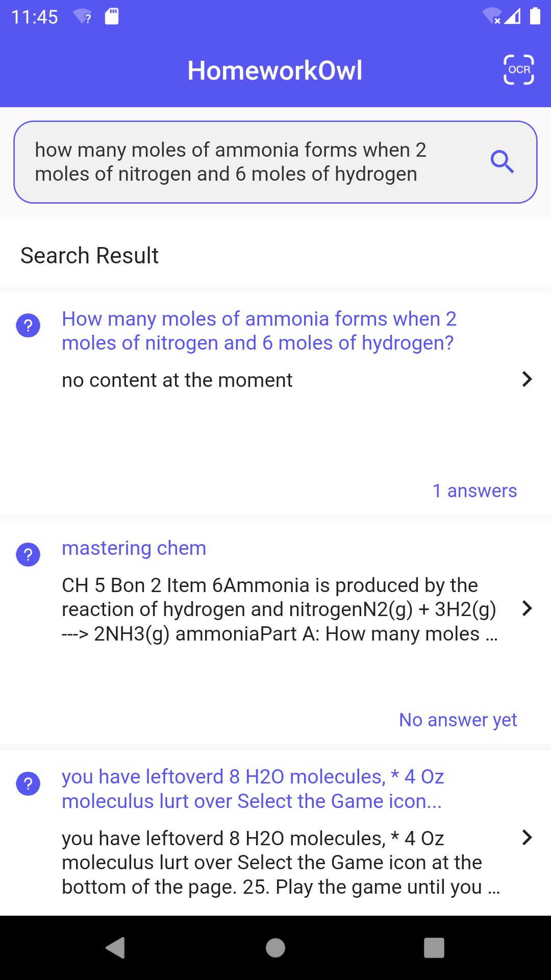This screenshot has height=980, width=551.
Task: Open 'How many moles of ammonia forms' question
Action: pyautogui.click(x=259, y=331)
